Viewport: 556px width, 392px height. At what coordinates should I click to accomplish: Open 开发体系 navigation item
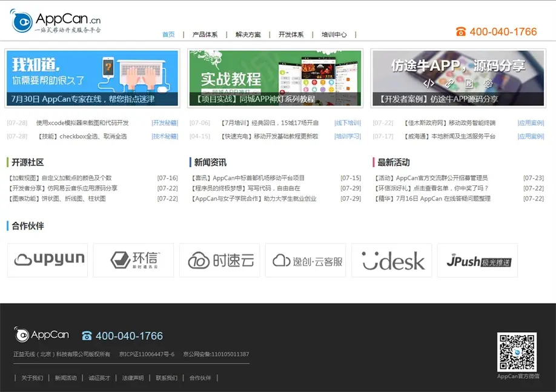click(291, 35)
